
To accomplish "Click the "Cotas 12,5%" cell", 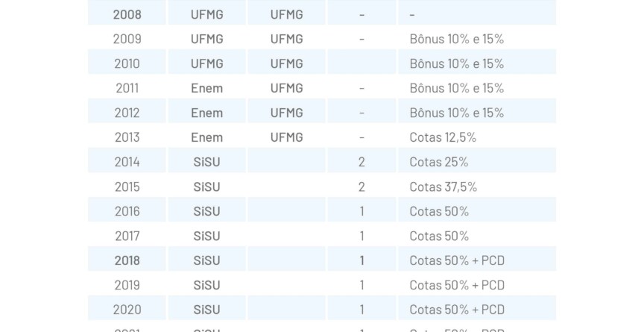I will [x=443, y=137].
